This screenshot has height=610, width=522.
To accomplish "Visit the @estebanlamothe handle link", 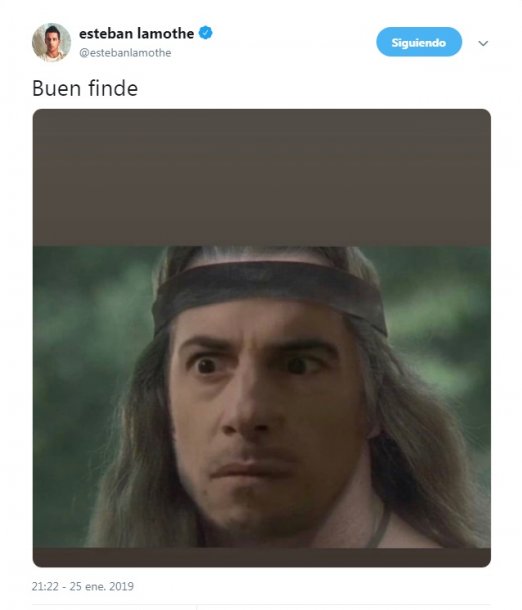I will (125, 53).
